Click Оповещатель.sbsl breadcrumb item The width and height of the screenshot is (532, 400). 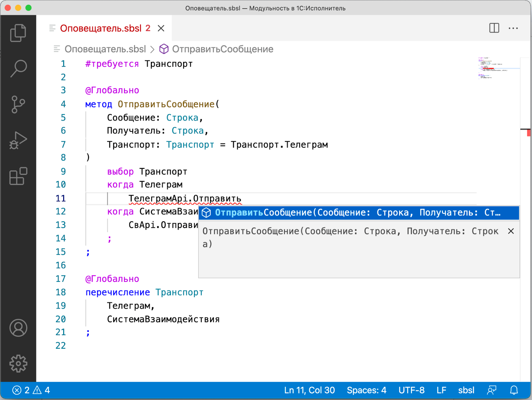pos(105,49)
